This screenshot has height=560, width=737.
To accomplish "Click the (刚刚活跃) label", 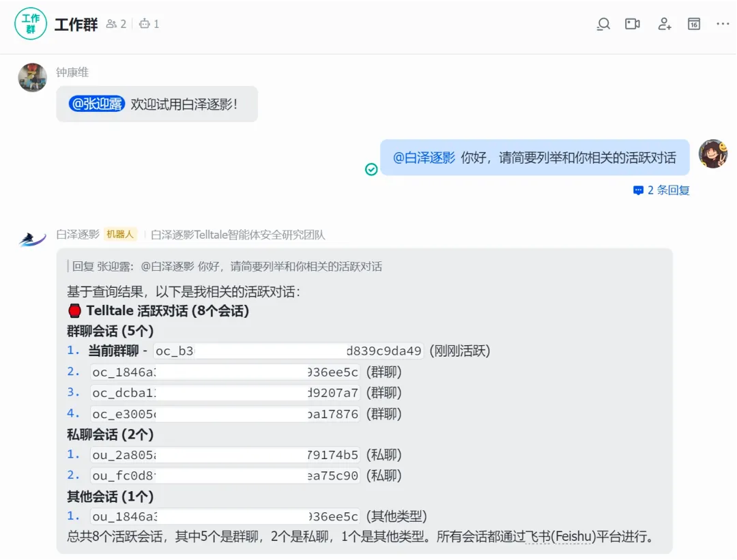I will (x=460, y=351).
